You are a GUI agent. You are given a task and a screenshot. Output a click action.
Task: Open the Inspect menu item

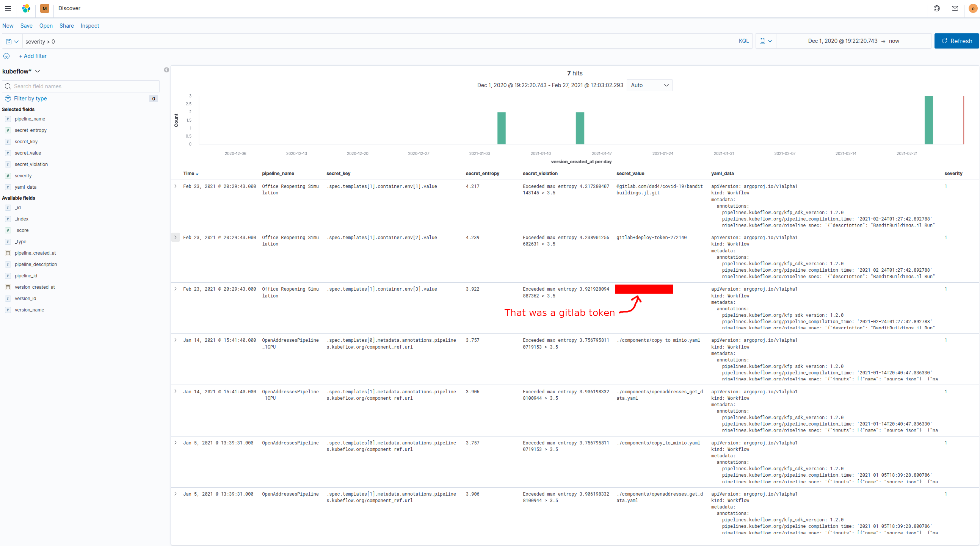90,26
